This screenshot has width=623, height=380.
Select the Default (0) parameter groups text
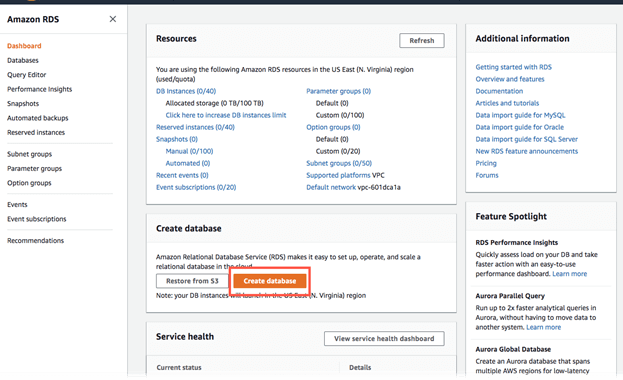(332, 103)
